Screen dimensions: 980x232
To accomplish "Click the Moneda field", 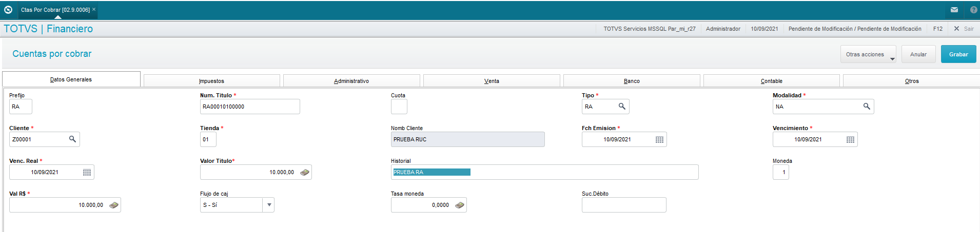I will coord(781,172).
